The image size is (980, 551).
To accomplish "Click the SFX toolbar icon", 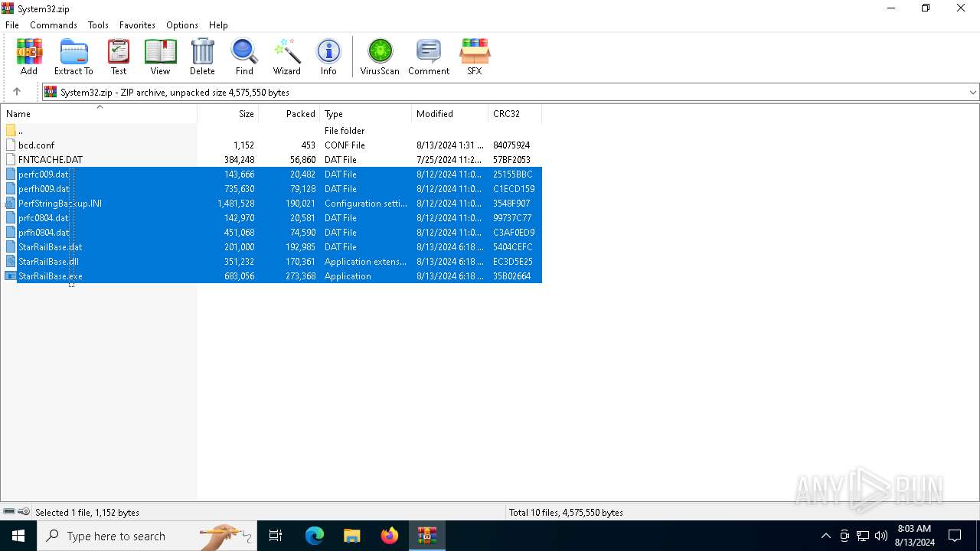I will point(475,57).
